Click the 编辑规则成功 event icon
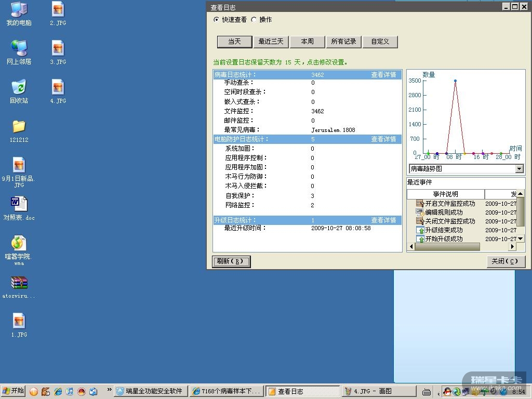The height and width of the screenshot is (399, 532). (x=420, y=212)
